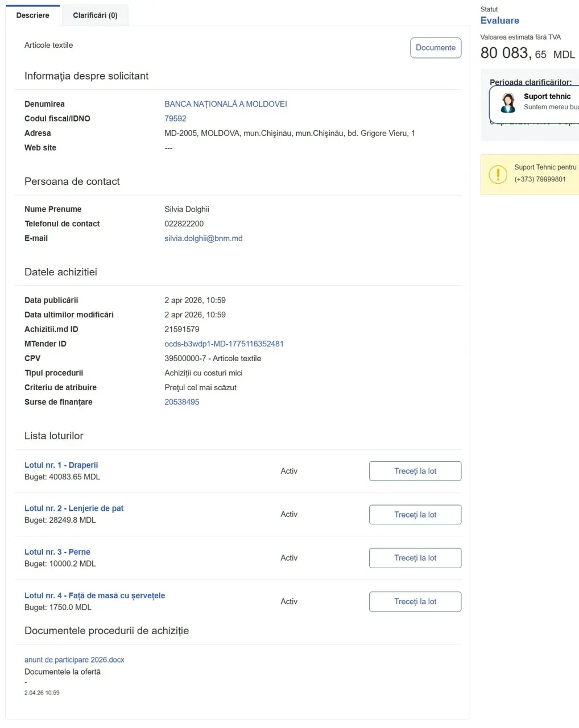This screenshot has height=728, width=579.
Task: Click the Evaluare status text
Action: coord(499,20)
